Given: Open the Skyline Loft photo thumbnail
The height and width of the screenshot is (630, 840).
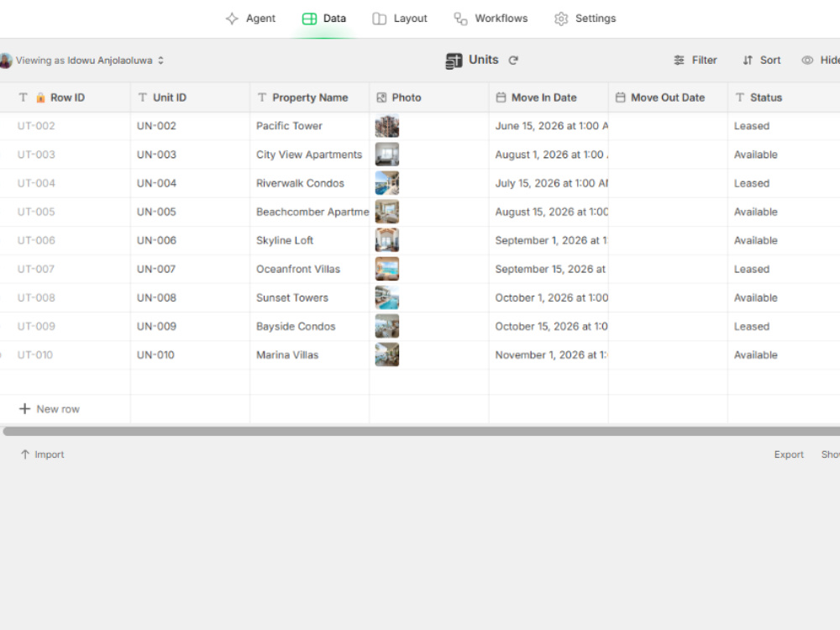Looking at the screenshot, I should click(386, 240).
